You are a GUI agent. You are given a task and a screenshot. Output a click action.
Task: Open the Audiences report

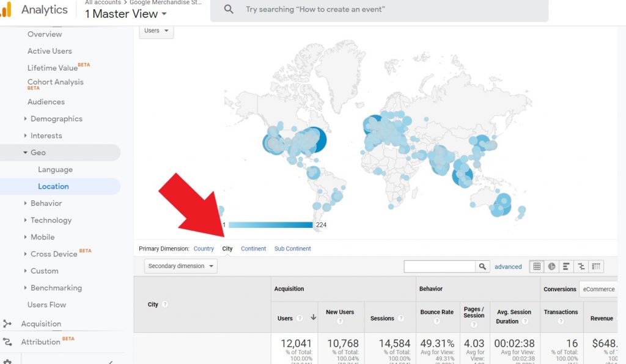coord(46,101)
